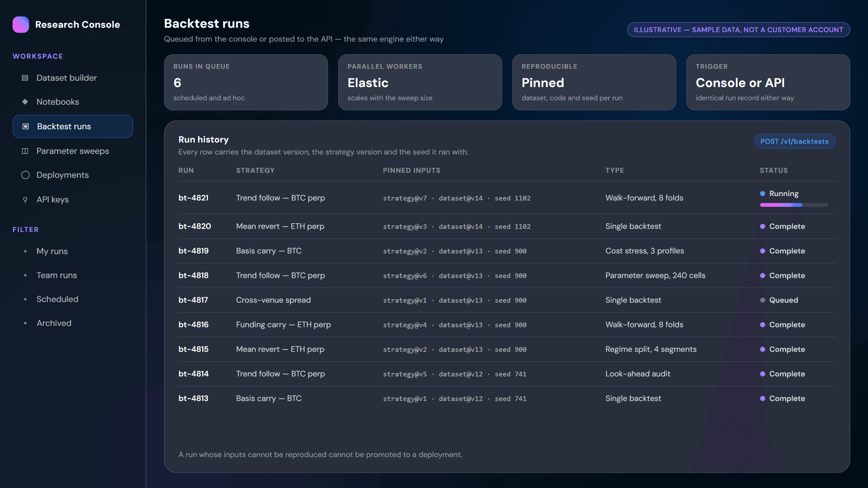Open run bt-4820
This screenshot has width=868, height=488.
point(195,226)
